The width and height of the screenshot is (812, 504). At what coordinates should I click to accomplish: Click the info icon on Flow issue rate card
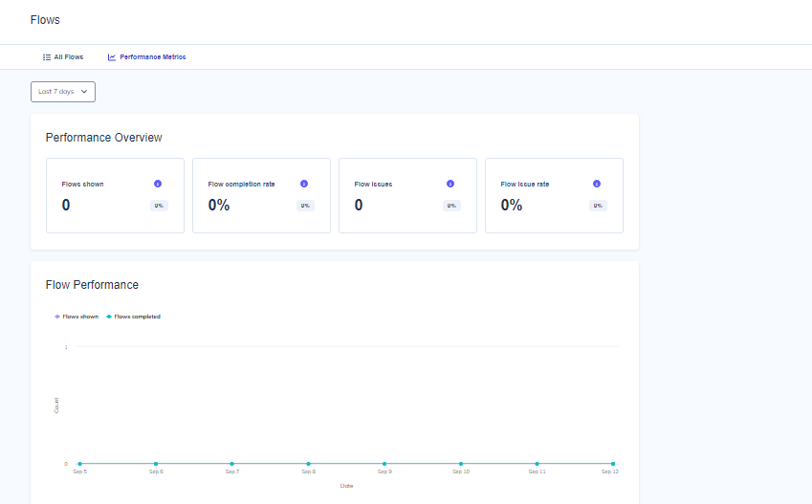click(x=597, y=184)
